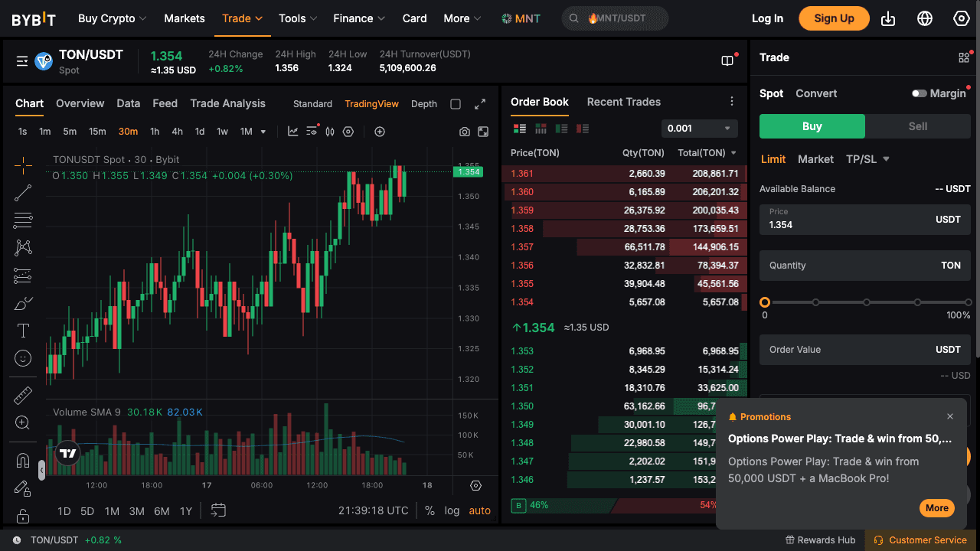Open the Markets menu item
This screenshot has width=980, height=551.
(185, 18)
